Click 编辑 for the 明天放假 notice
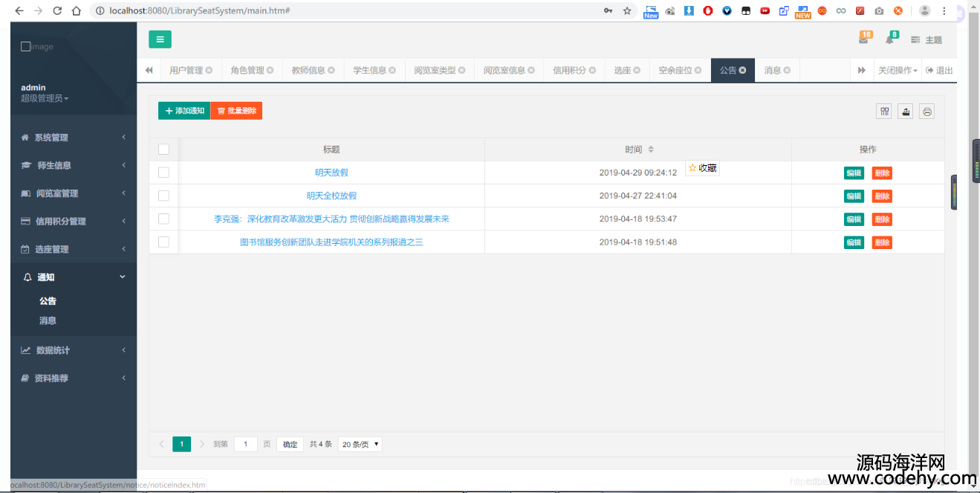The width and height of the screenshot is (980, 493). click(854, 173)
